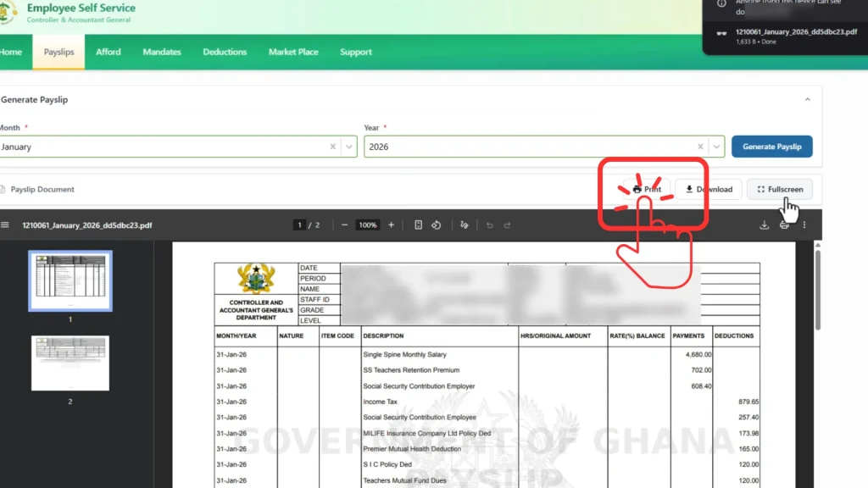Click the Single Spine Monthly Salary row
The width and height of the screenshot is (868, 488).
487,355
